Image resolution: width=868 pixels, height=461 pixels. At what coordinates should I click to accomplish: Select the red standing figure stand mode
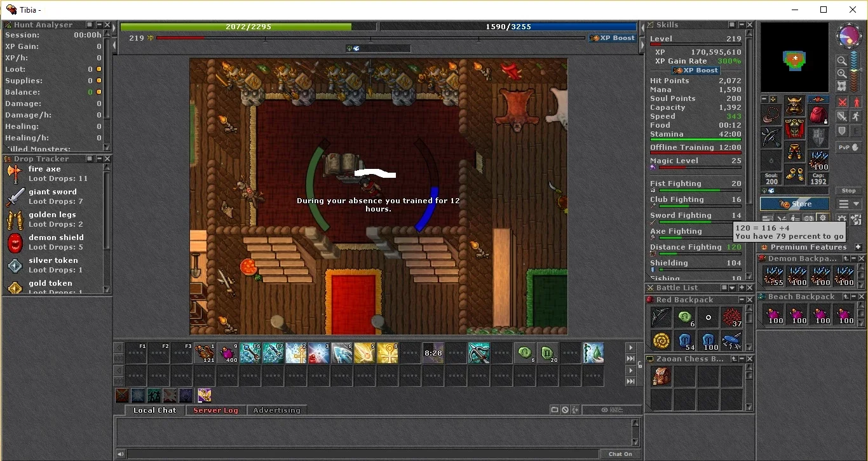(x=856, y=102)
